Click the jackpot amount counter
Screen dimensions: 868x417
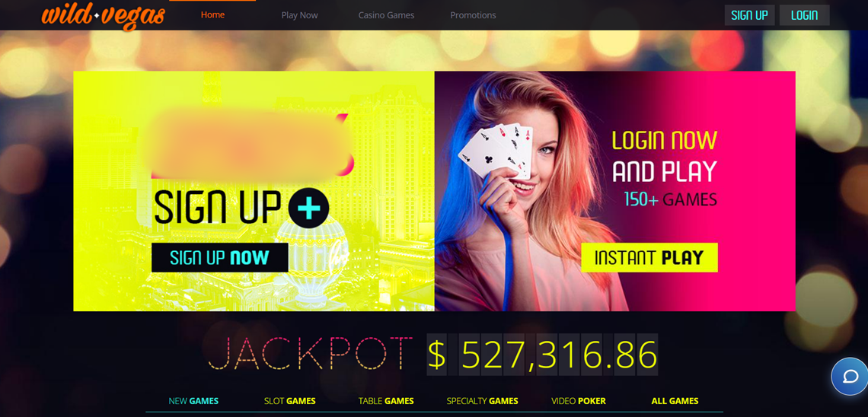pyautogui.click(x=542, y=355)
